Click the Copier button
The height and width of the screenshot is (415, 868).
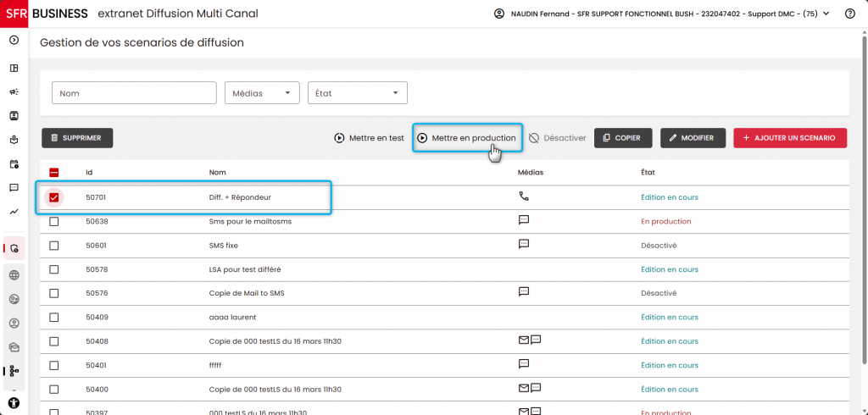coord(623,138)
